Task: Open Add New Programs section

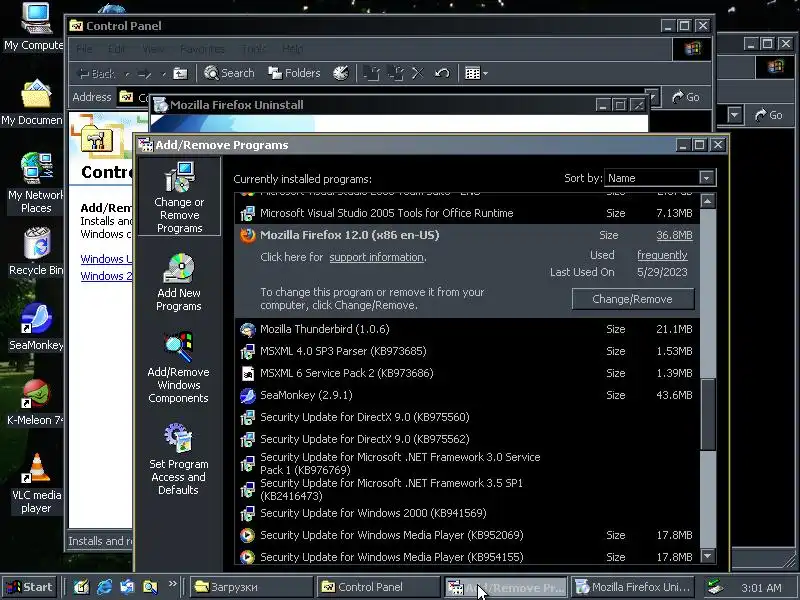Action: point(179,282)
